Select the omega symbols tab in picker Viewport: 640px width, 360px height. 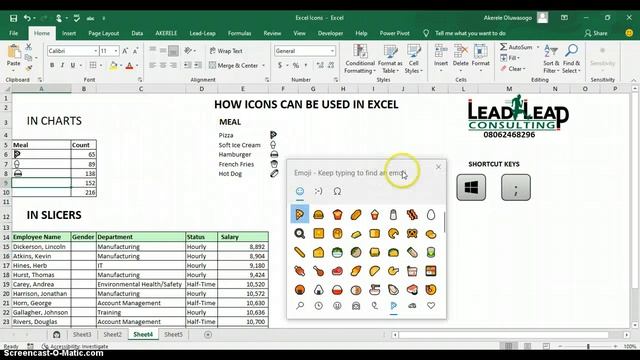tap(337, 191)
